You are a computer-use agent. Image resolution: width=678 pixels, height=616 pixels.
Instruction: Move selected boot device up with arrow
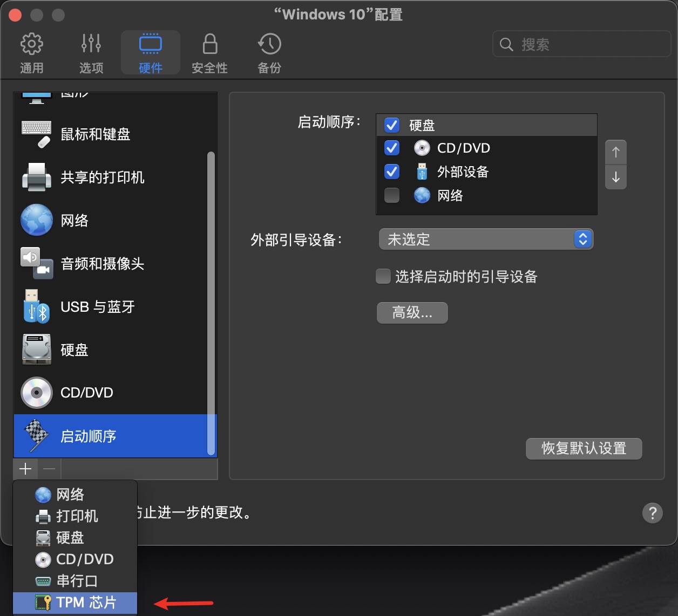pos(616,152)
